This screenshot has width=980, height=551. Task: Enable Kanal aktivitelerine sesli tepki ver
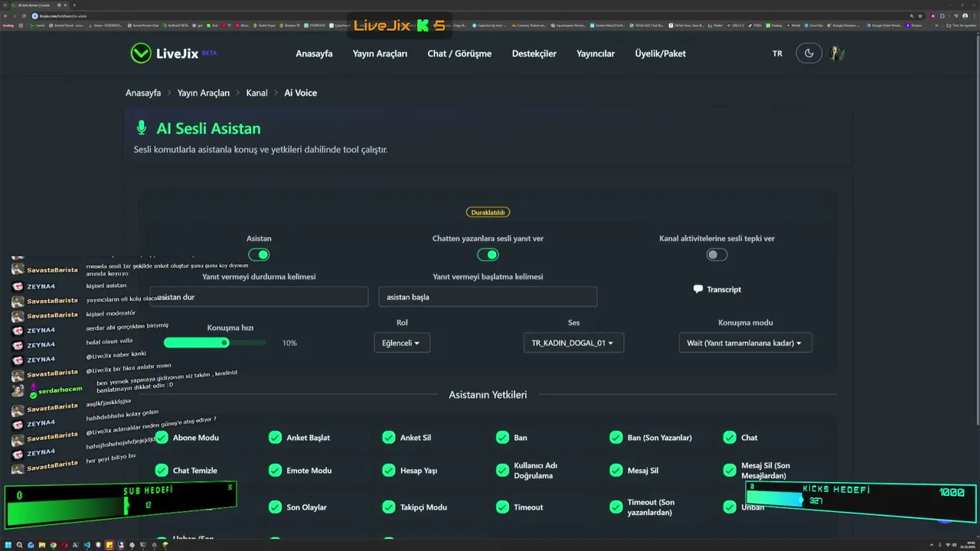point(717,255)
